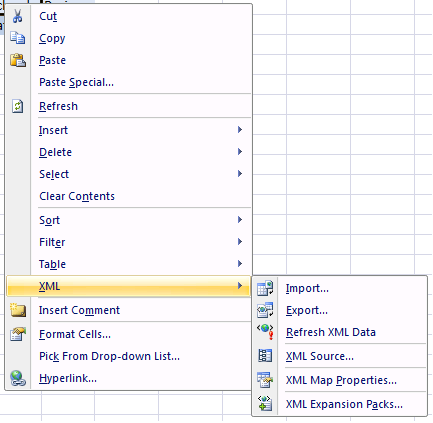Viewport: 433px width, 423px height.
Task: Click the XML Export icon
Action: click(265, 310)
